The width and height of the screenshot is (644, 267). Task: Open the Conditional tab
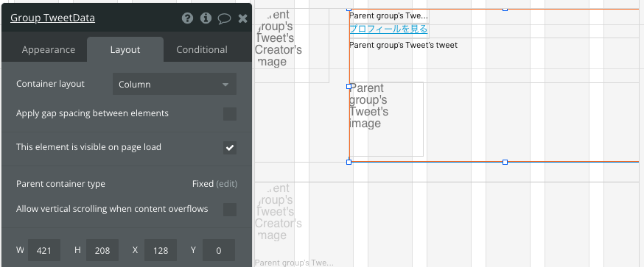202,49
